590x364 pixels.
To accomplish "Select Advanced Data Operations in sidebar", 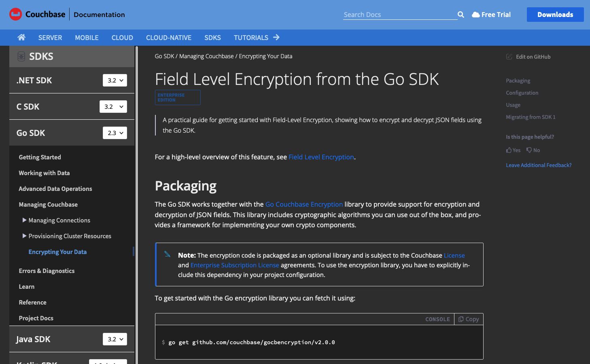I will (55, 188).
